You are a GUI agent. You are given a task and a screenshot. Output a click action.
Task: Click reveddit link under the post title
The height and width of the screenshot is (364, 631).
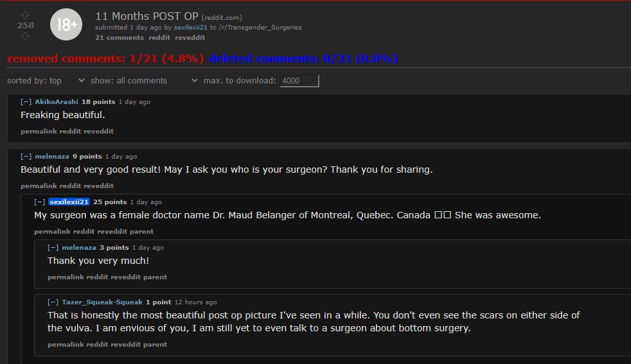click(190, 37)
